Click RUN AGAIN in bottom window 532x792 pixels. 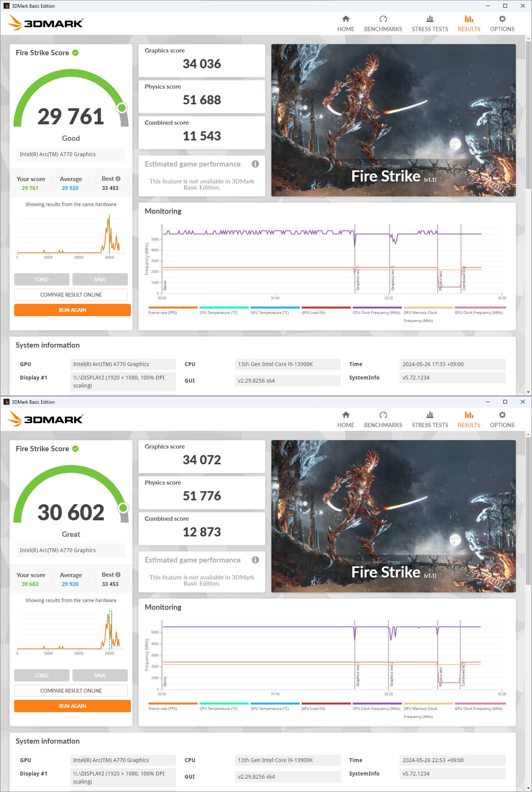[73, 706]
